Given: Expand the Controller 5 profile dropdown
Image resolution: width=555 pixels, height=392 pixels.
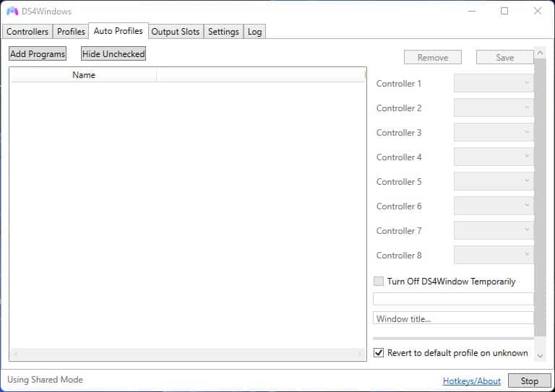Looking at the screenshot, I should (x=494, y=181).
